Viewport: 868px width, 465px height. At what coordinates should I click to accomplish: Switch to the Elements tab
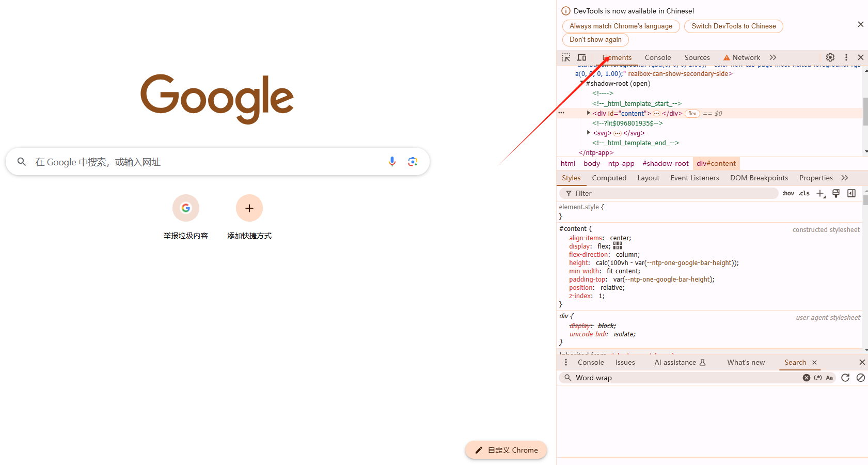pos(617,57)
